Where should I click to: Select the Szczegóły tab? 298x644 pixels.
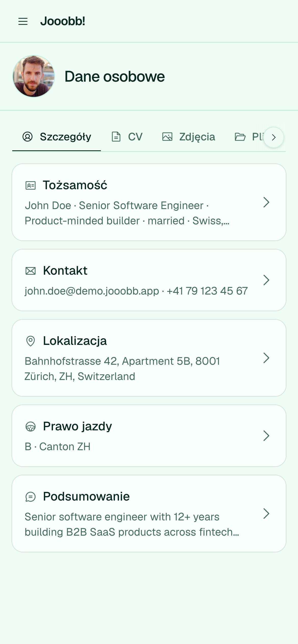[x=57, y=137]
